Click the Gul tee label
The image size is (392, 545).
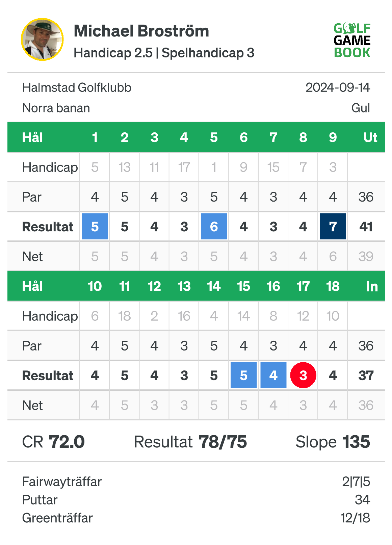click(x=361, y=108)
